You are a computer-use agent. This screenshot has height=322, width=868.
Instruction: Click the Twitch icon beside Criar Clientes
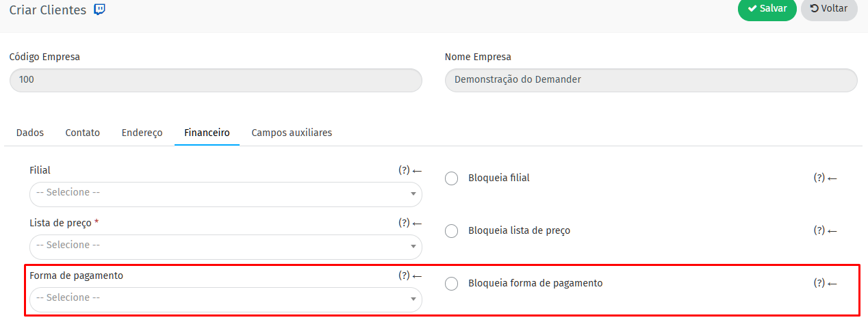[100, 10]
